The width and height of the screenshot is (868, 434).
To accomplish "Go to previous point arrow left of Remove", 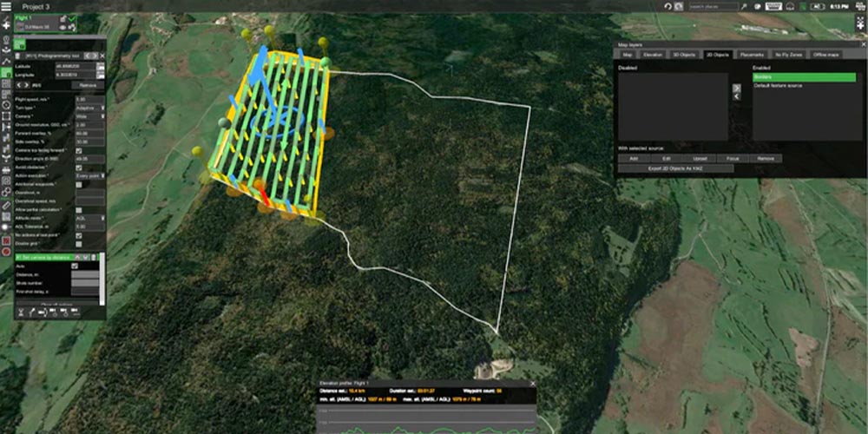I will (19, 85).
